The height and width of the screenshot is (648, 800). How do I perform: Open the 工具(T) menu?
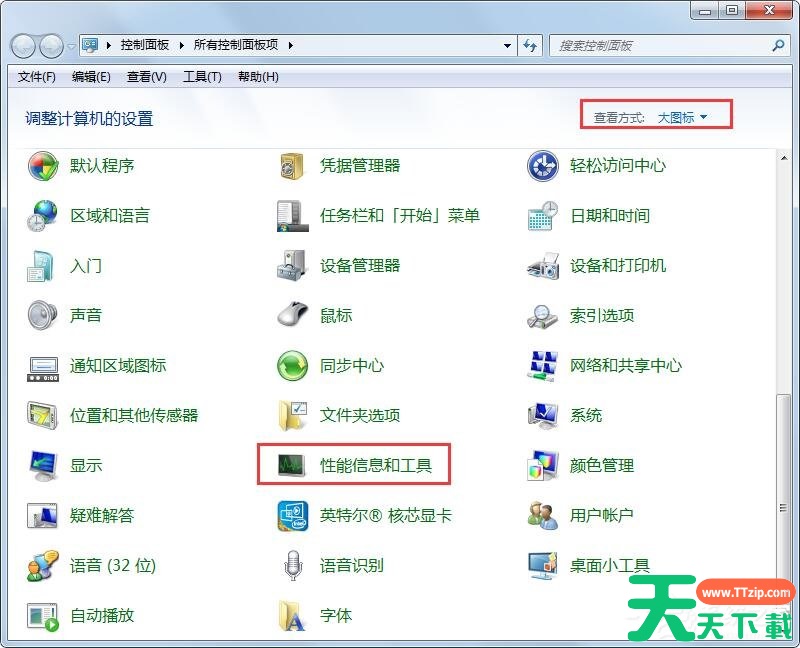point(201,77)
